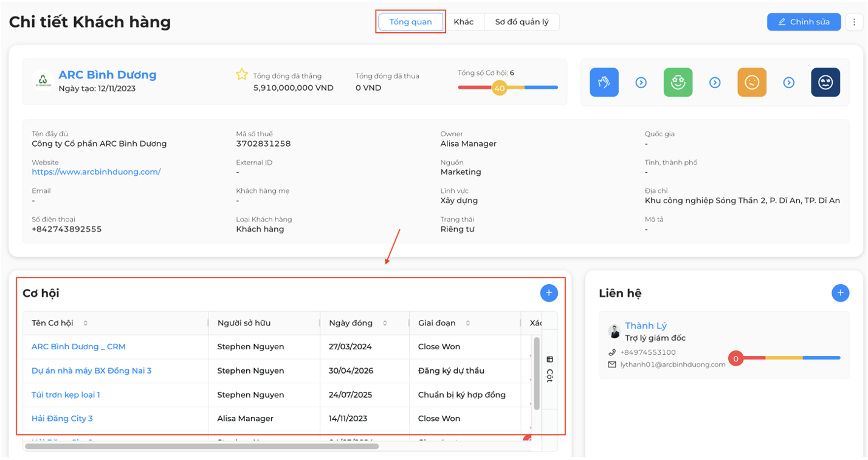Click the email icon beside lythanh01 address
The height and width of the screenshot is (460, 868).
pos(612,364)
